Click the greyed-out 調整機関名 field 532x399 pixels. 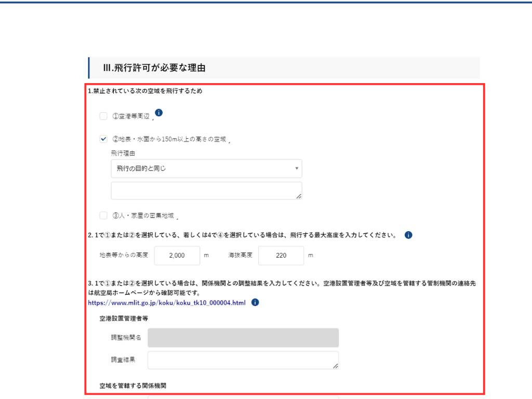pyautogui.click(x=243, y=338)
